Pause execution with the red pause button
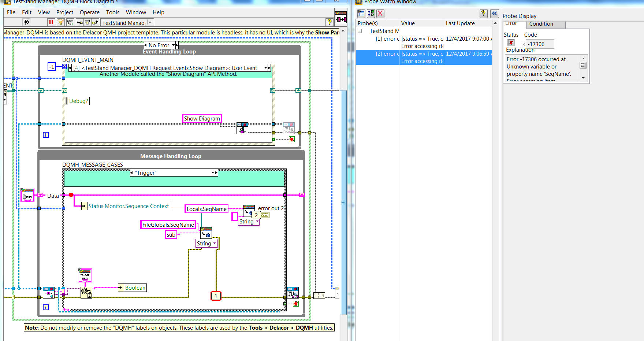 tap(51, 22)
